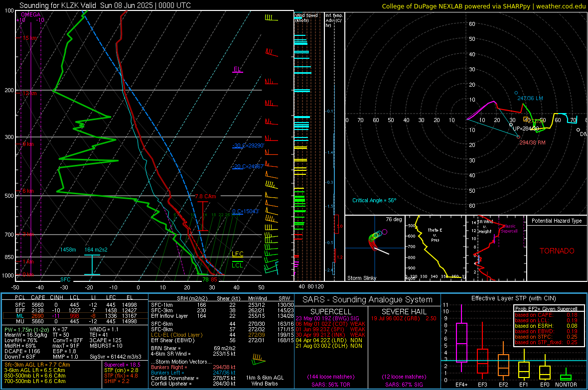Image resolution: width=588 pixels, height=390 pixels.
Task: Click the magenta EF4+ box plot
Action: 461,338
